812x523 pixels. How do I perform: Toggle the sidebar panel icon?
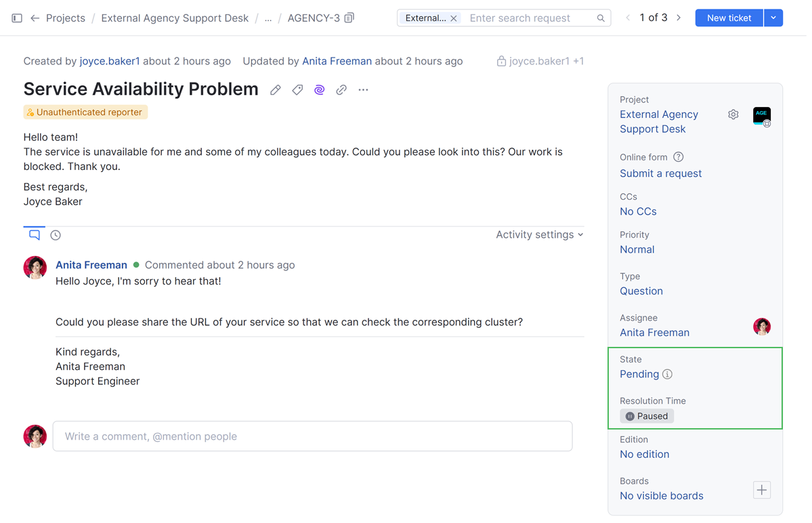[x=17, y=18]
